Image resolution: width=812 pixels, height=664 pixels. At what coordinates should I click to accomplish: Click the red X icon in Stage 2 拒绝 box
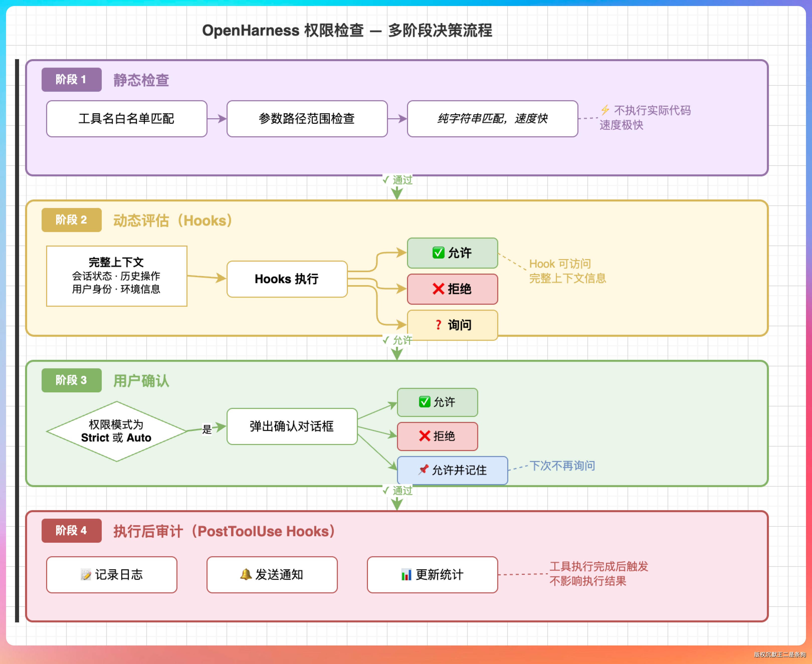point(438,289)
